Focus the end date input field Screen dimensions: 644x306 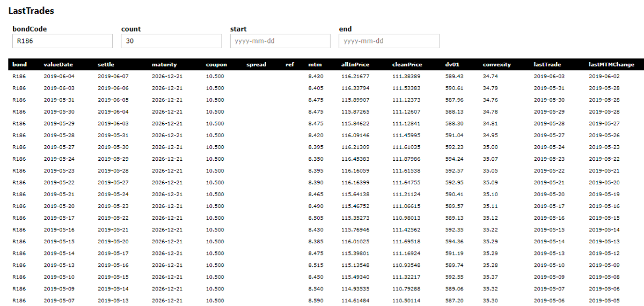tap(389, 41)
